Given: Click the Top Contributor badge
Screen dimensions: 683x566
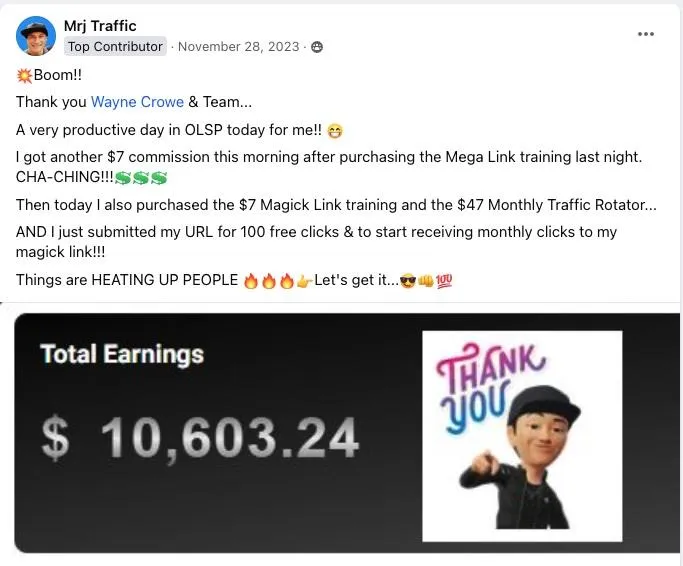Looking at the screenshot, I should pos(115,46).
